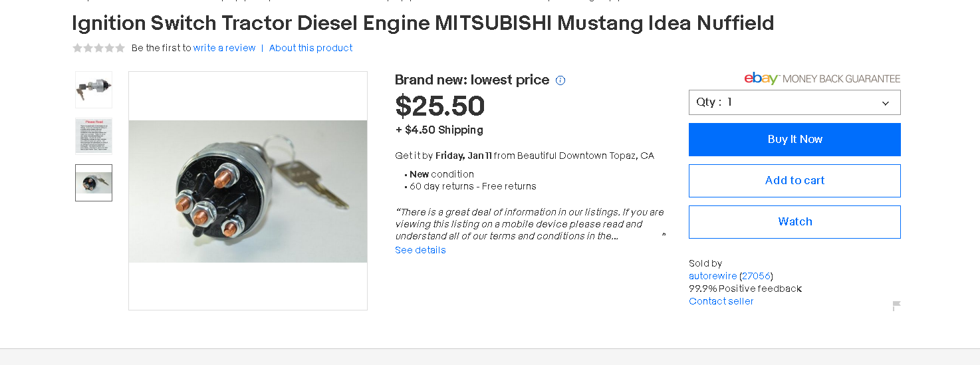The height and width of the screenshot is (365, 980).
Task: Click the quoted seller description text
Action: click(529, 224)
